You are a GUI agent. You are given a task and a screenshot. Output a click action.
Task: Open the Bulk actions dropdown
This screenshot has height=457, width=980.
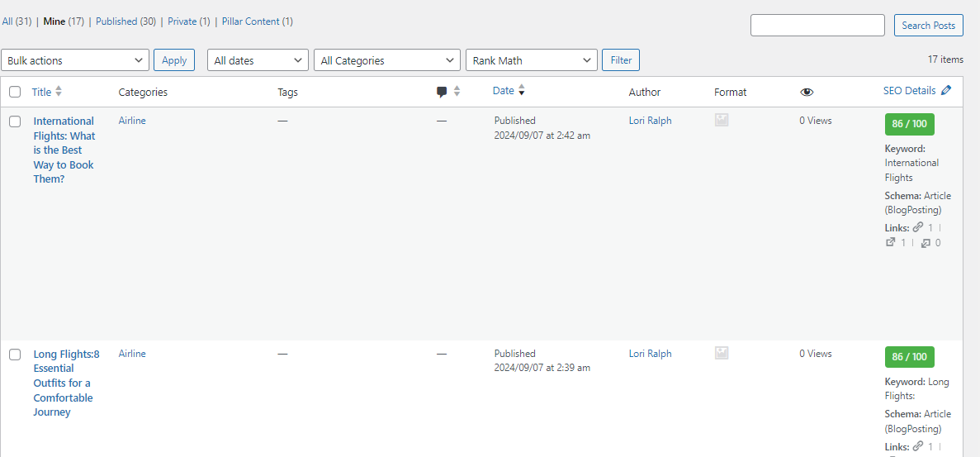click(x=76, y=60)
